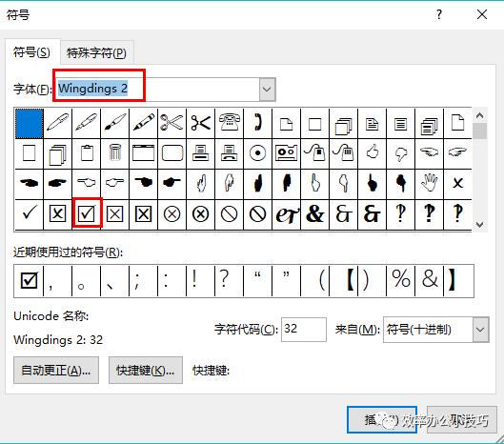
Task: Select the bold prohibition circle symbol
Action: pos(258,213)
